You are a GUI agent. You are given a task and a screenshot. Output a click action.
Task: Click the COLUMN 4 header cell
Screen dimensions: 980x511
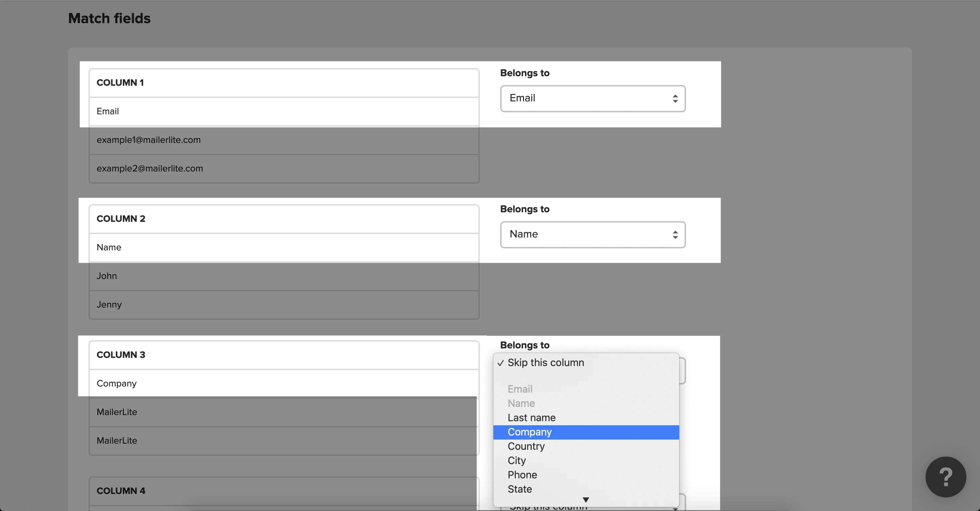pyautogui.click(x=283, y=491)
